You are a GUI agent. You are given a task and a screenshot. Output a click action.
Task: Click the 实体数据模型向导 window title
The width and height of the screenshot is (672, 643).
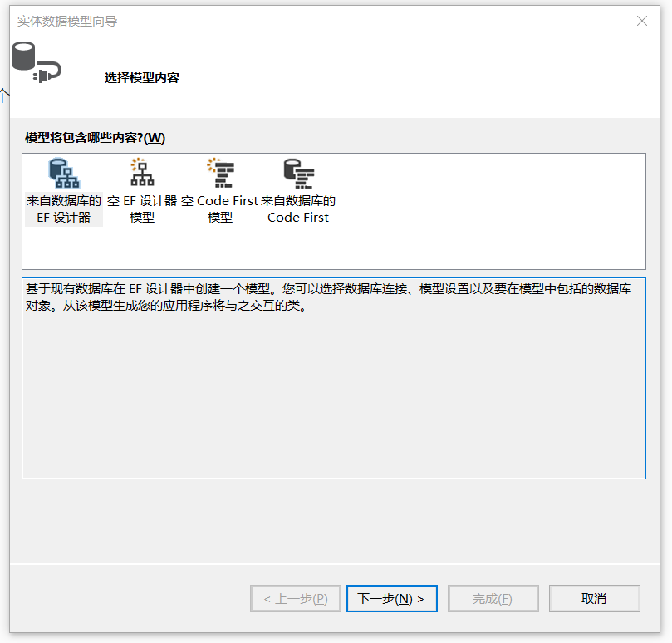tap(67, 21)
